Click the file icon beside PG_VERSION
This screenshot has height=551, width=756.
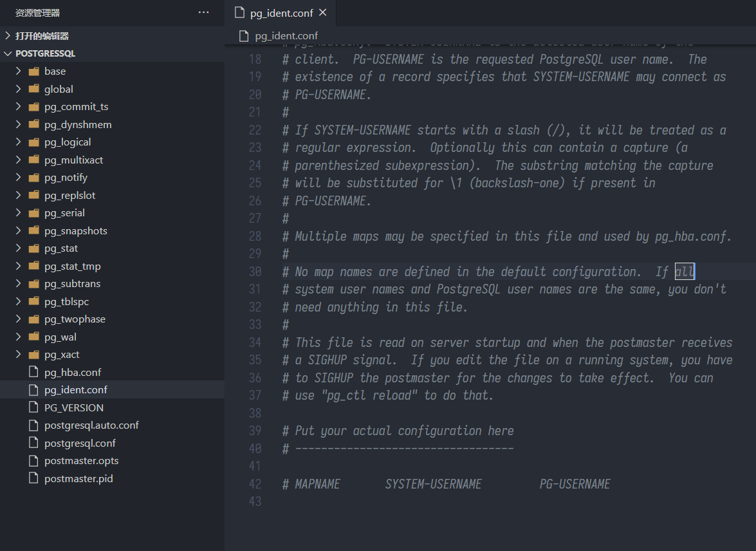click(34, 407)
